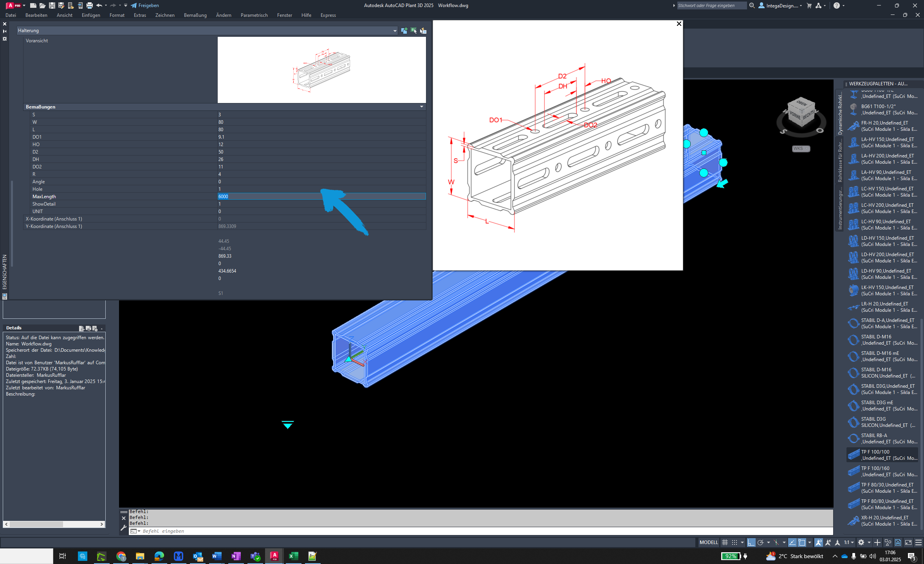Screen dimensions: 924x564
Task: Click the quick select icon in properties palette
Action: [423, 31]
